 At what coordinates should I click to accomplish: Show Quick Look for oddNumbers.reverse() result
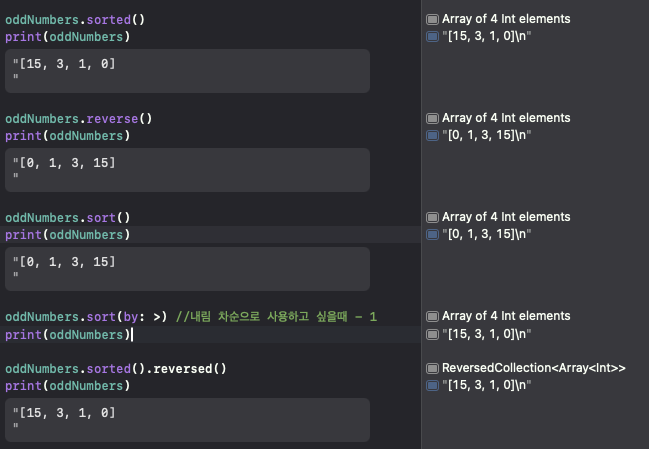coord(432,118)
